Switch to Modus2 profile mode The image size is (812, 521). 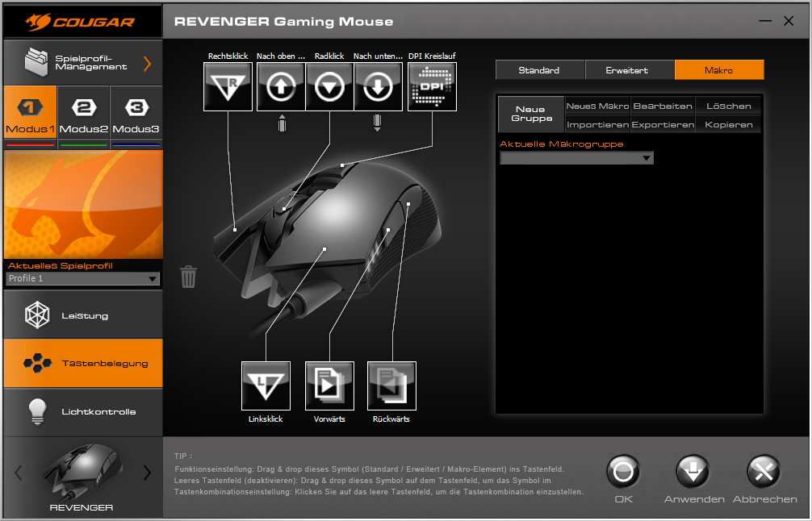point(83,116)
